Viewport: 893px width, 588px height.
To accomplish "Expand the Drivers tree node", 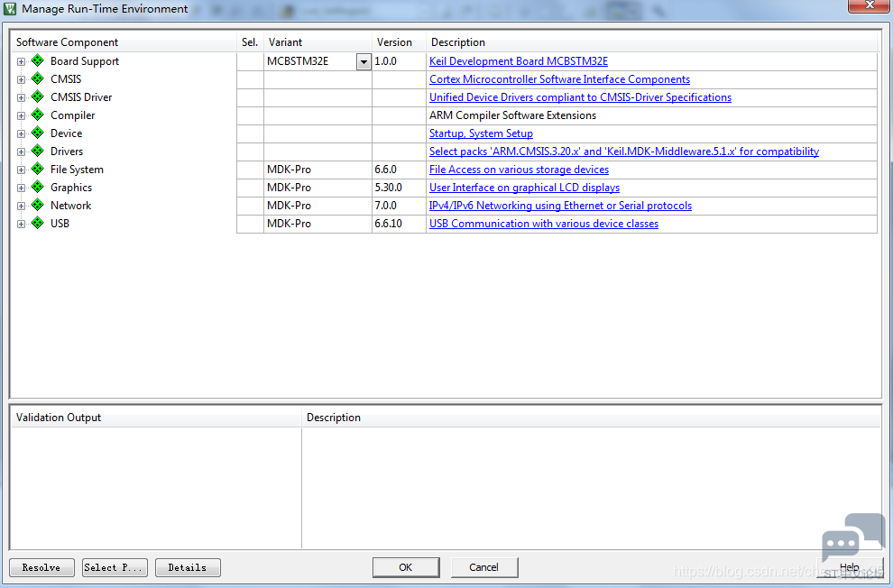I will (21, 152).
